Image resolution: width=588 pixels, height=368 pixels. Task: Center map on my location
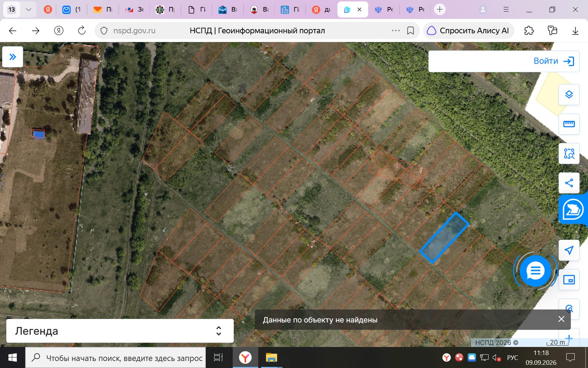[569, 250]
